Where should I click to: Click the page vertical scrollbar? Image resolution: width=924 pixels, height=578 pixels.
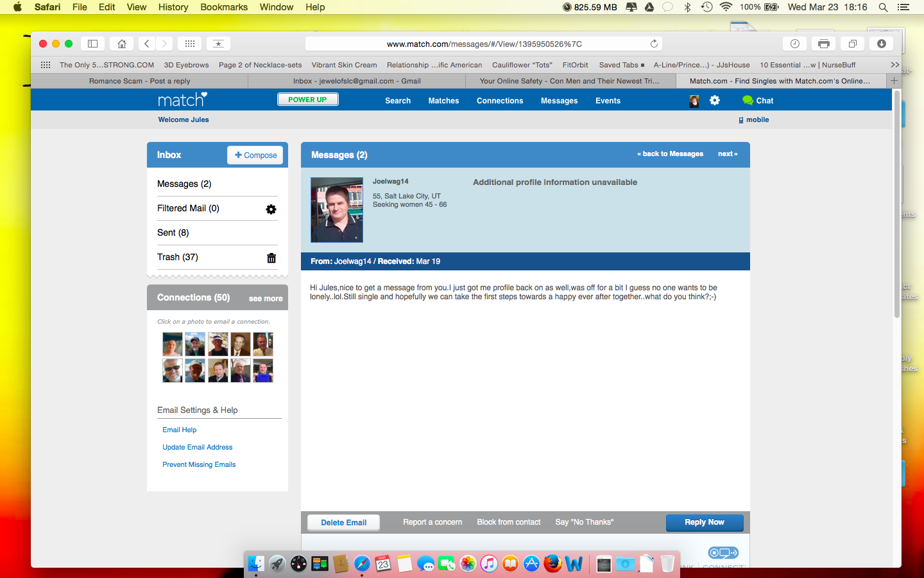(897, 206)
